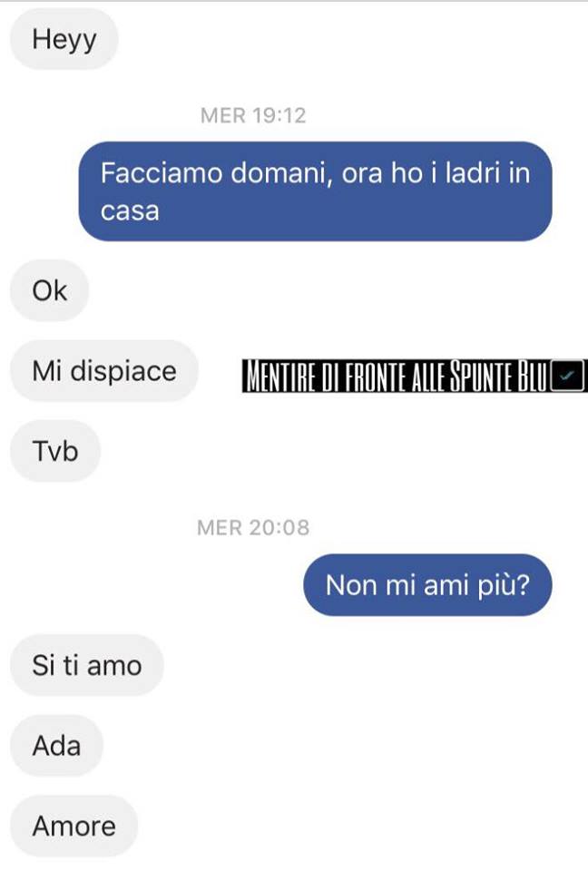Tap the "Ok" reply bubble
This screenshot has width=588, height=871.
coord(50,290)
